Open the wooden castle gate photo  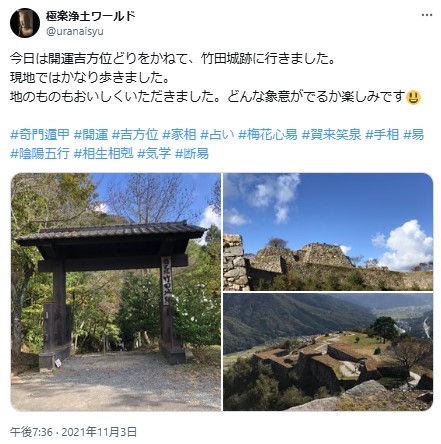(x=116, y=292)
